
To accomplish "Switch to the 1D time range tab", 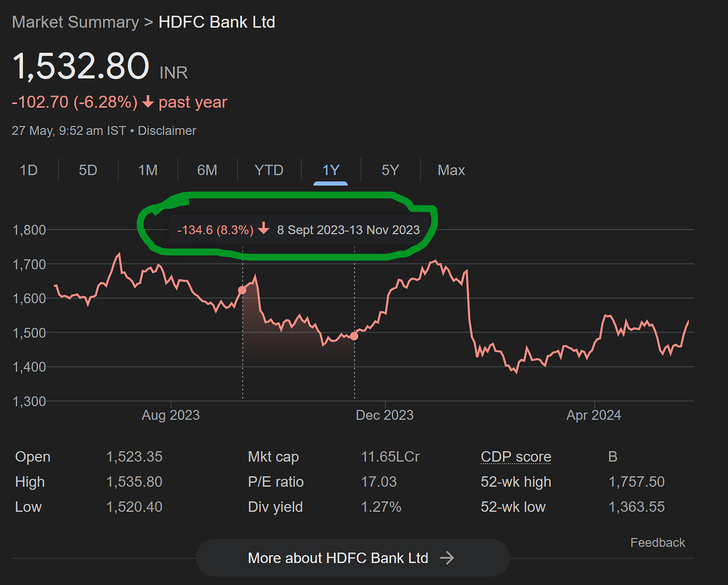I will point(29,170).
